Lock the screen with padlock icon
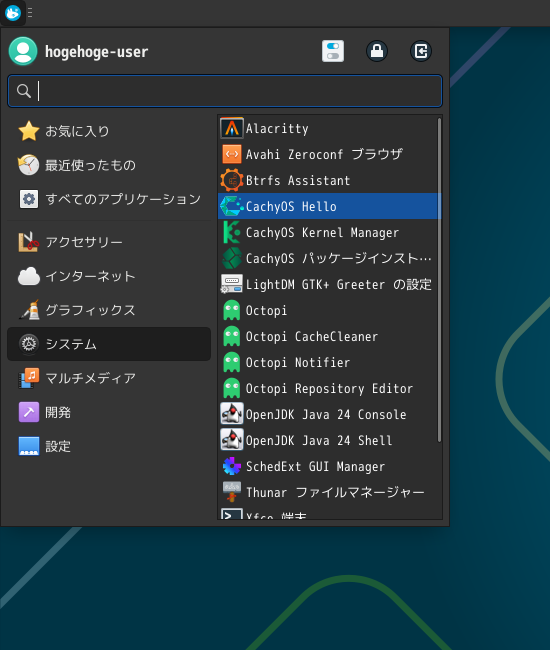The width and height of the screenshot is (550, 650). tap(377, 51)
